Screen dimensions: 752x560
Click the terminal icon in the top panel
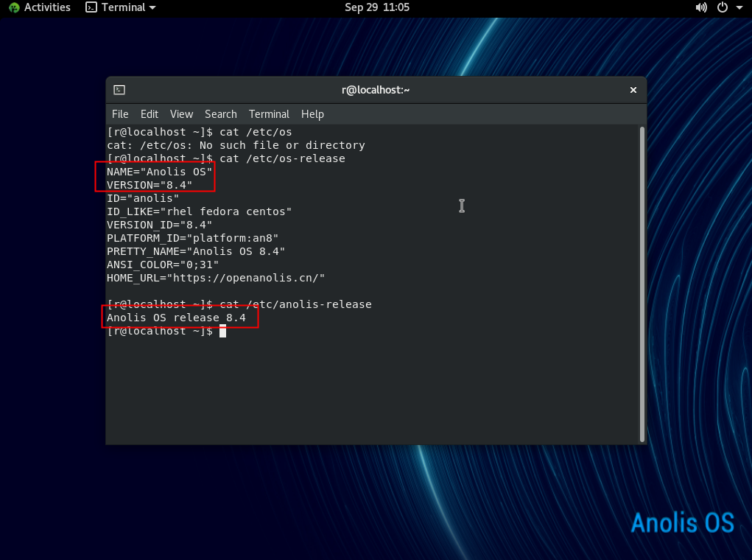point(91,7)
